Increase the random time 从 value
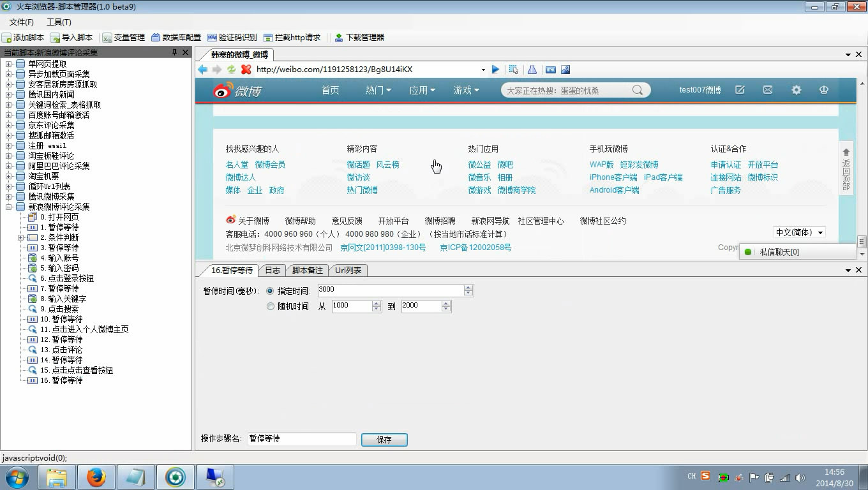The image size is (868, 490). click(377, 304)
